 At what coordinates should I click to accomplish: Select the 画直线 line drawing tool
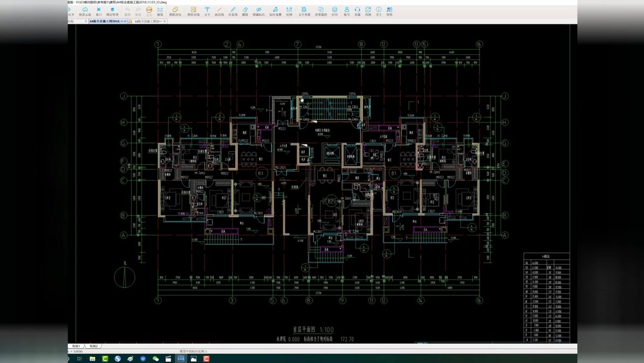pos(219,11)
